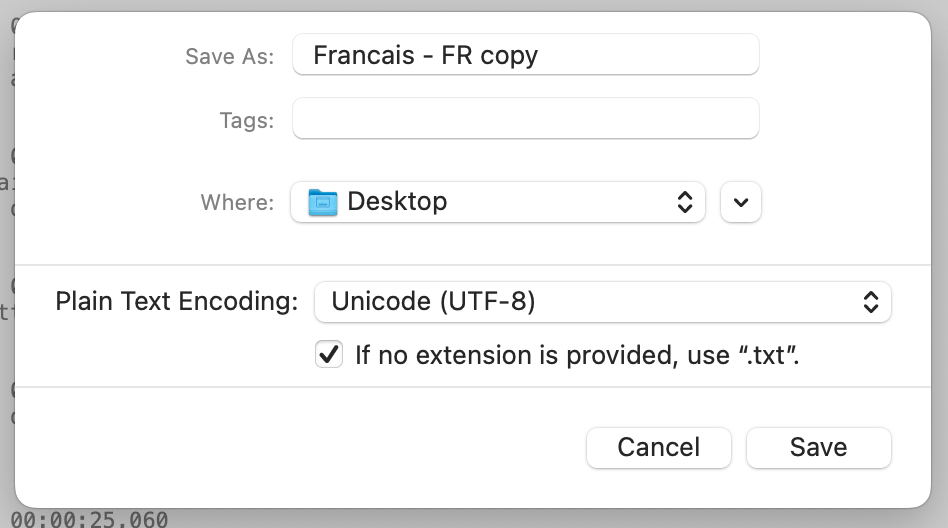Click the Save button
Image resolution: width=948 pixels, height=528 pixels.
point(818,447)
